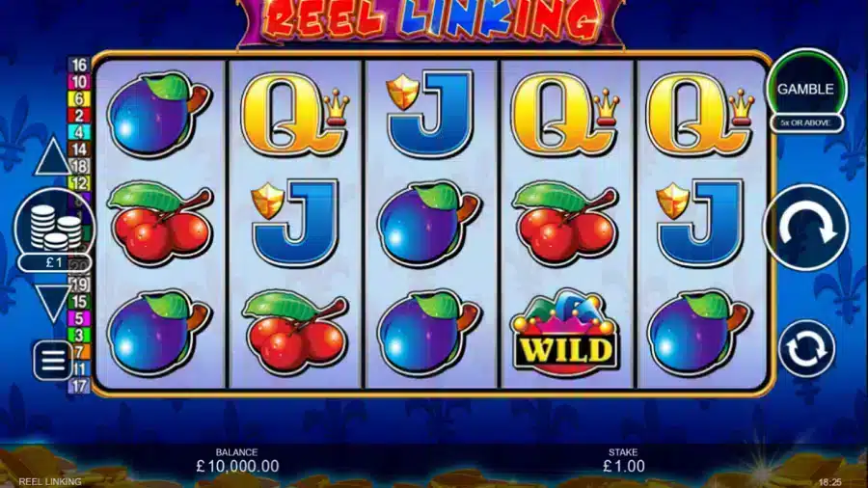Click the £1 stake value pill

[54, 262]
